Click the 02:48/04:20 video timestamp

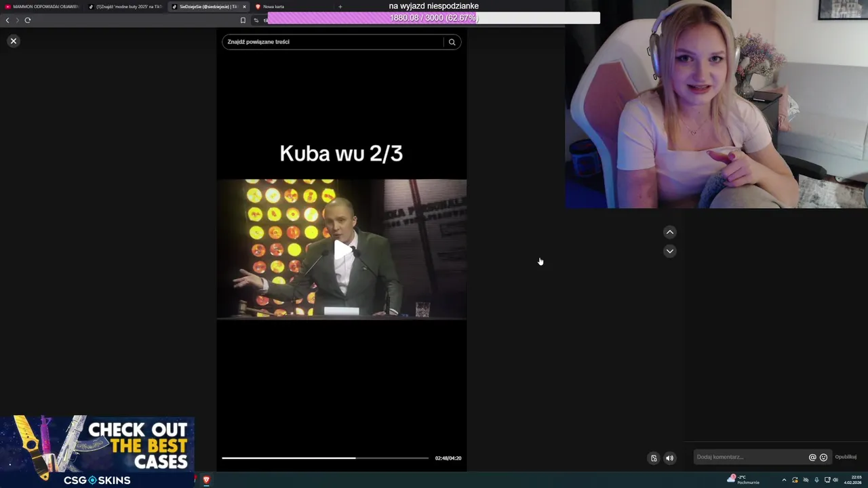(448, 458)
